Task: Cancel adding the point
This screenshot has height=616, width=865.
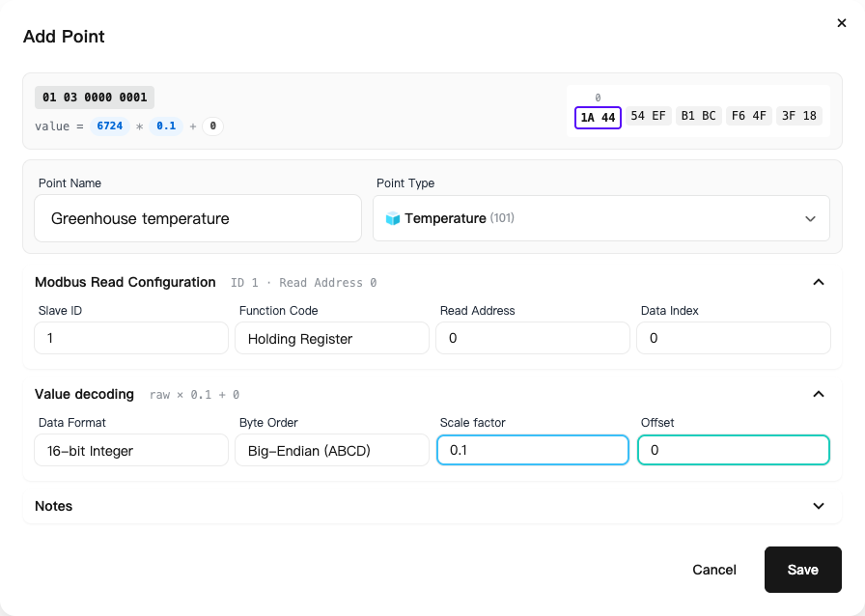Action: click(x=713, y=570)
